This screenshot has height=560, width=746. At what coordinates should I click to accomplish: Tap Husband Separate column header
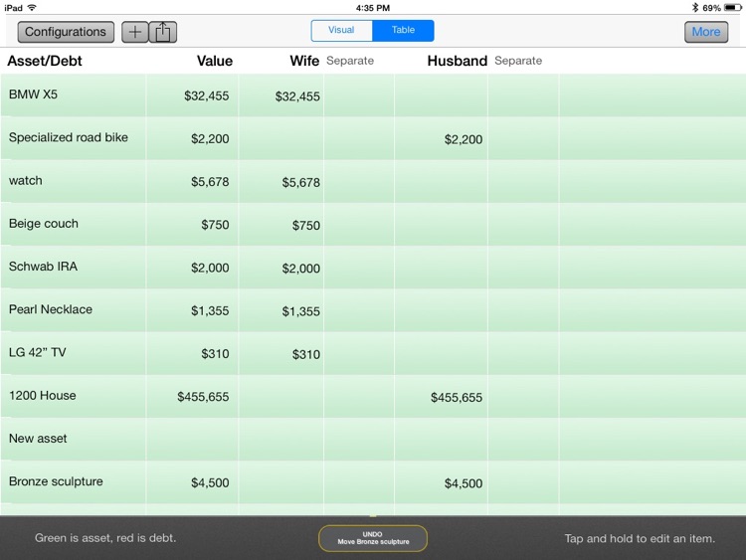tap(518, 61)
